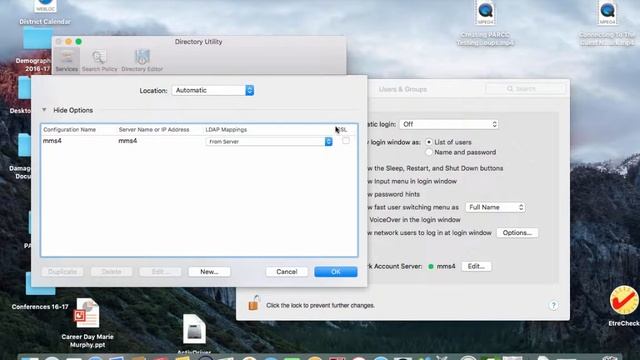Click Configuration Name column header
The width and height of the screenshot is (640, 360).
pyautogui.click(x=69, y=129)
